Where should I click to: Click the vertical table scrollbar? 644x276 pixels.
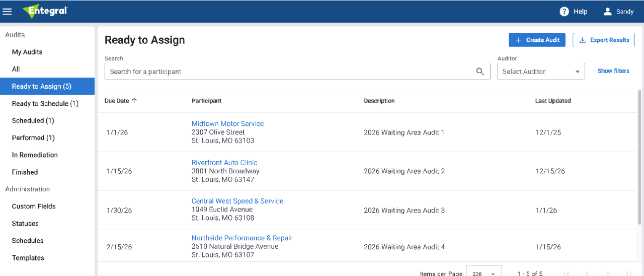[x=640, y=157]
